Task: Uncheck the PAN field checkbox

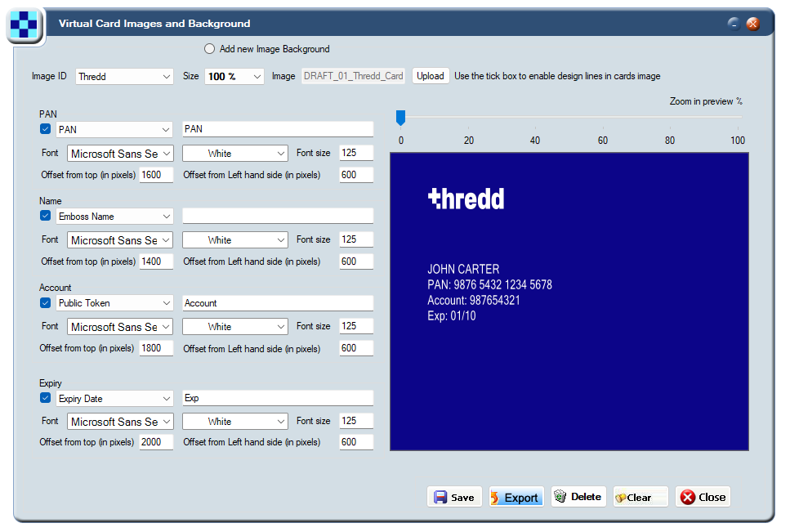Action: point(46,129)
